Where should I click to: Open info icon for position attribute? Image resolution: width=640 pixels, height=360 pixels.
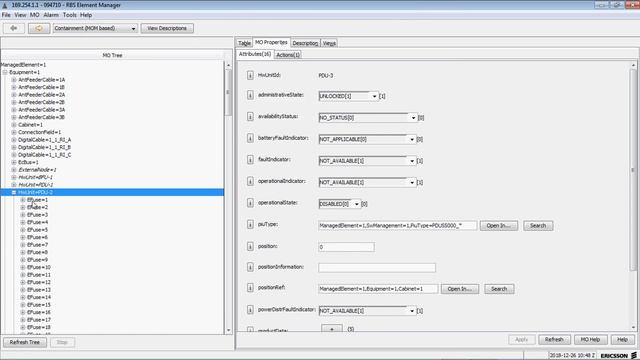coord(250,246)
